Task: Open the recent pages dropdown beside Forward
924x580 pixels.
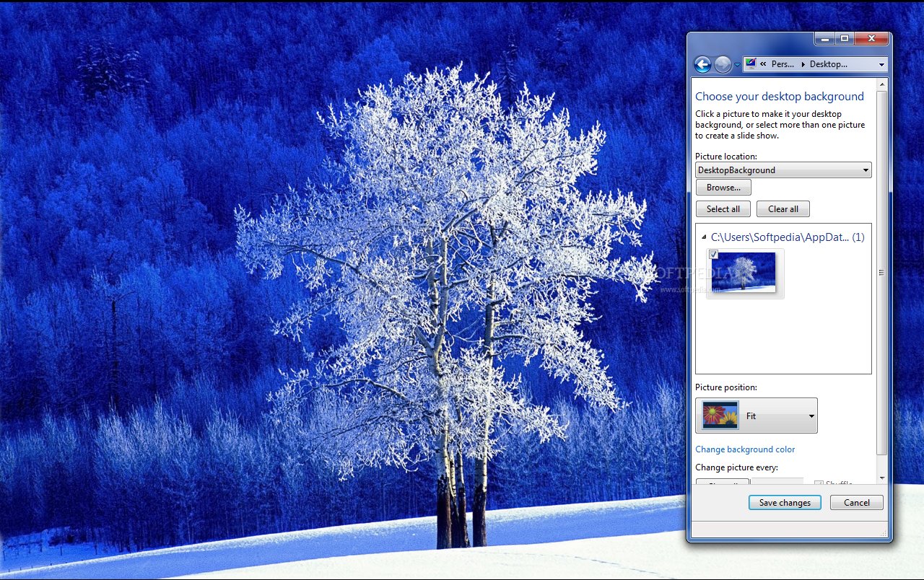Action: [x=737, y=65]
